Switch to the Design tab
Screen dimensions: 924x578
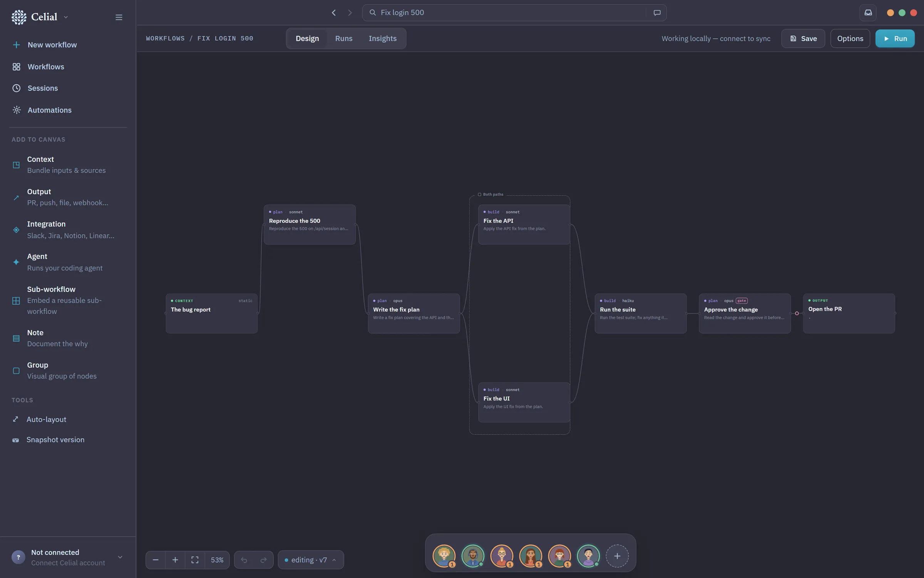coord(307,39)
